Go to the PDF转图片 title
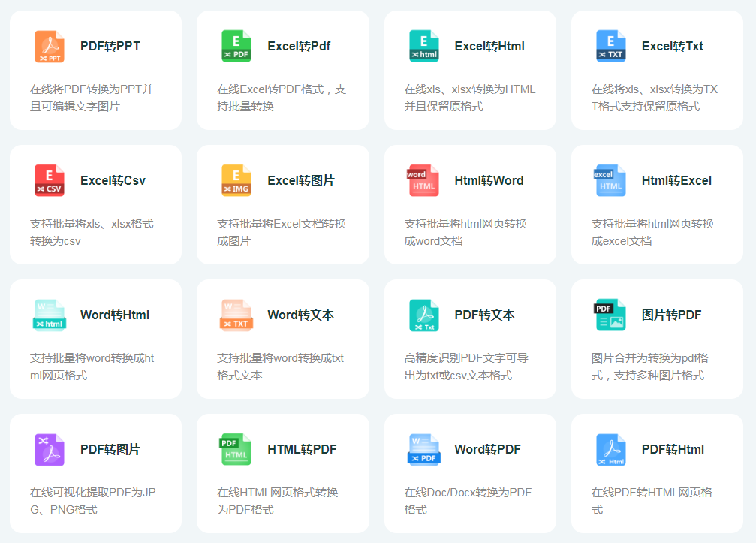Screen dimensions: 756x543 110,449
